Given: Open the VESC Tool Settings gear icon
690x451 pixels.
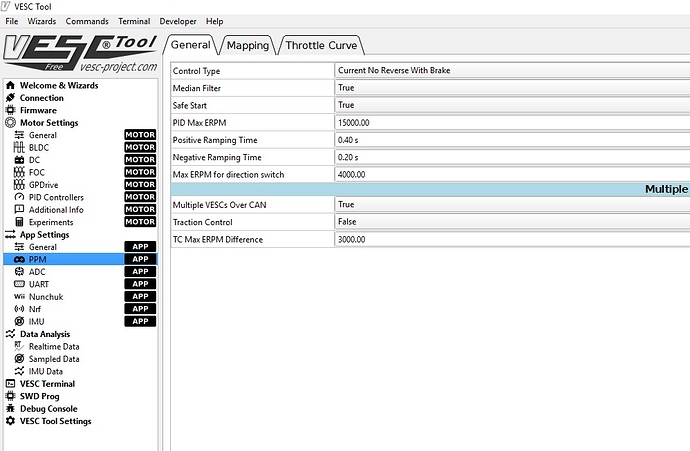Looking at the screenshot, I should pyautogui.click(x=10, y=421).
